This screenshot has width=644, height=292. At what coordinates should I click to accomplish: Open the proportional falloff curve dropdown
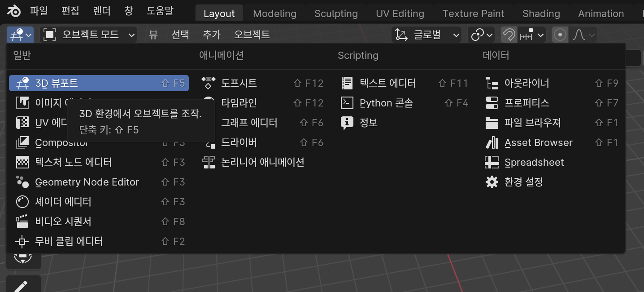click(x=583, y=35)
